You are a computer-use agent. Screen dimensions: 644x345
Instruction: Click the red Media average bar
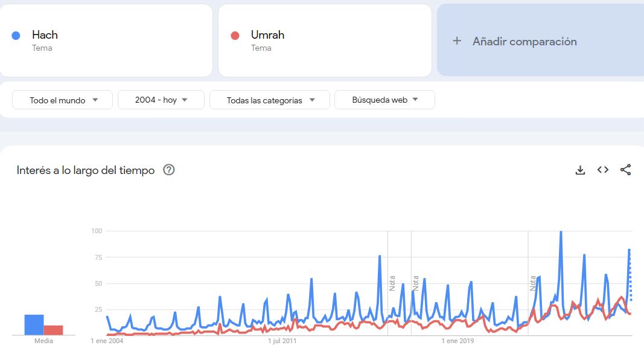coord(53,330)
